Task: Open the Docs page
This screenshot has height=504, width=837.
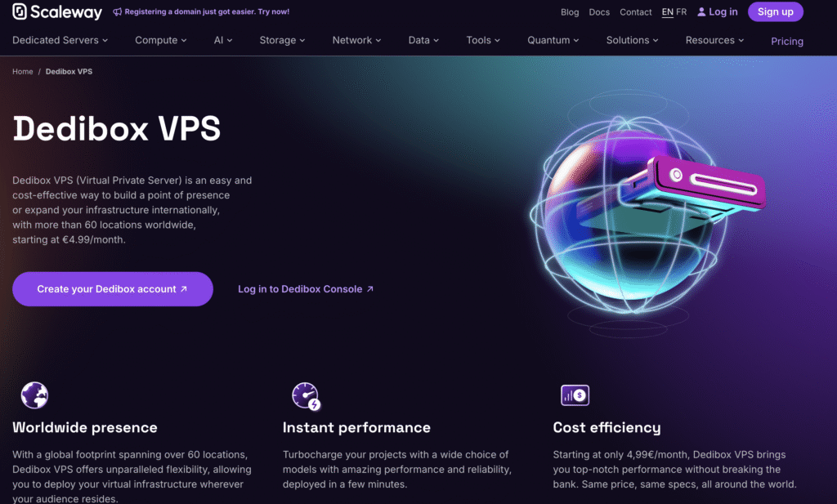Action: click(x=599, y=12)
